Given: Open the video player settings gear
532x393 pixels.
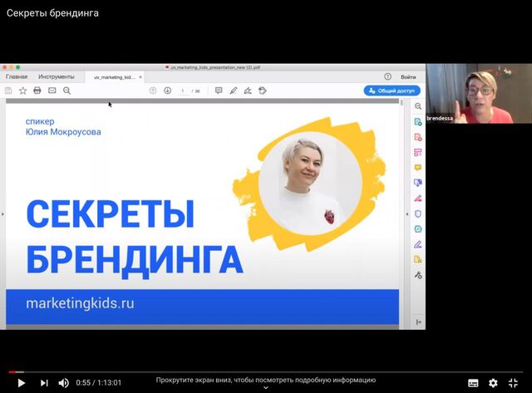Looking at the screenshot, I should [x=493, y=383].
